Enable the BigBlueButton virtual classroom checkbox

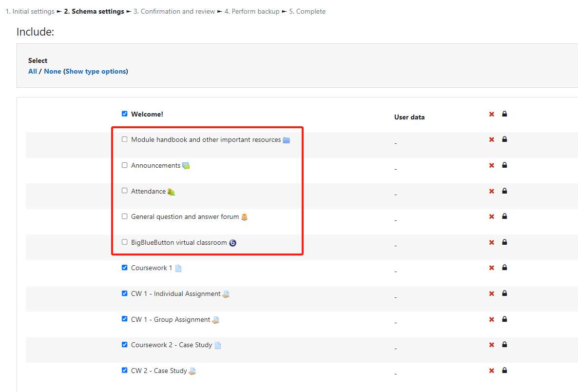coord(125,242)
